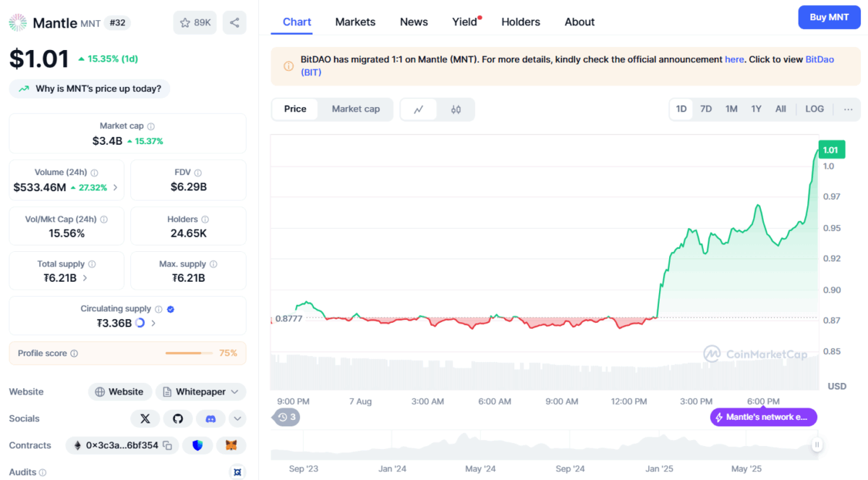This screenshot has width=868, height=480.
Task: Click the Profile score info icon
Action: [75, 353]
